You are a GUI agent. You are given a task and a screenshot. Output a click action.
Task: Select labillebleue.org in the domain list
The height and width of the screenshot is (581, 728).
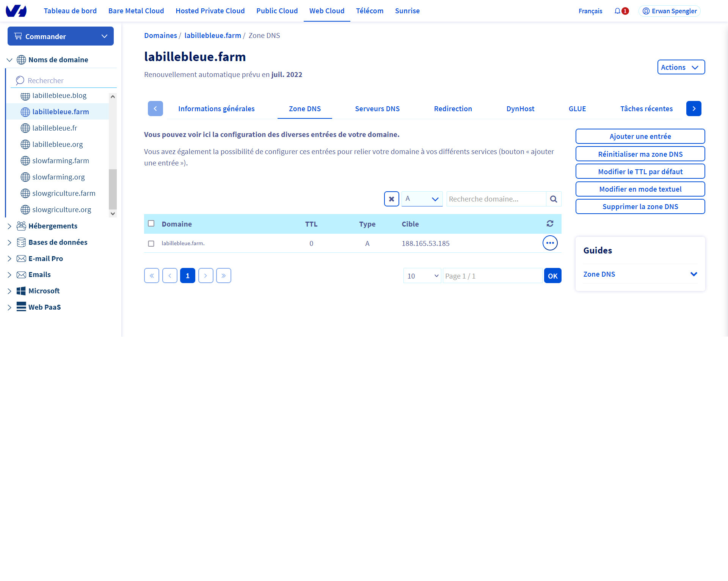click(58, 144)
